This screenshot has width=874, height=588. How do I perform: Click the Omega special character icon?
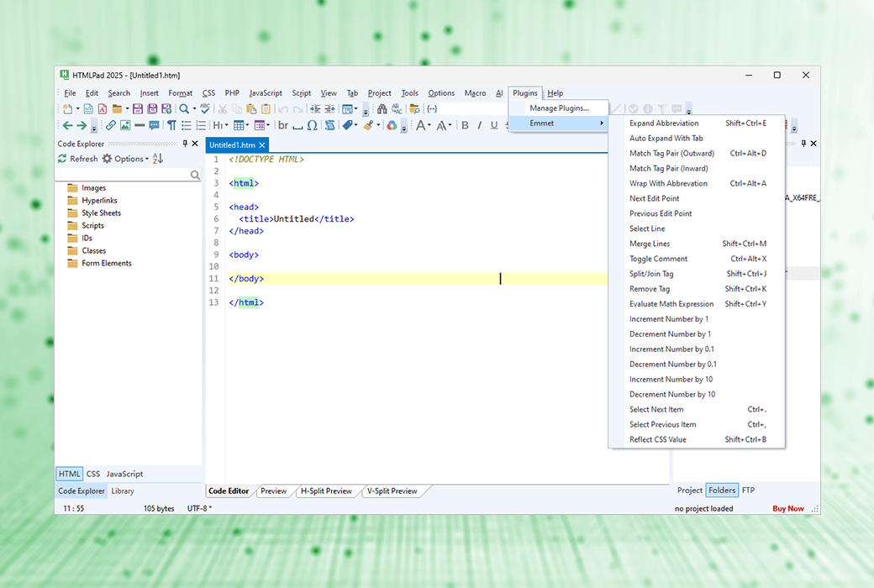[x=312, y=126]
